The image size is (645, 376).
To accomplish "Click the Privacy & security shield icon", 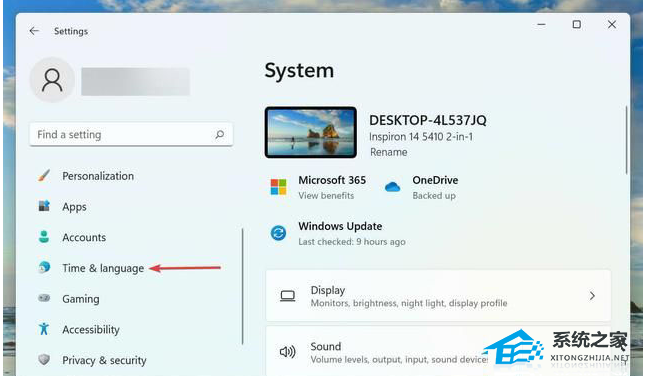I will 44,360.
